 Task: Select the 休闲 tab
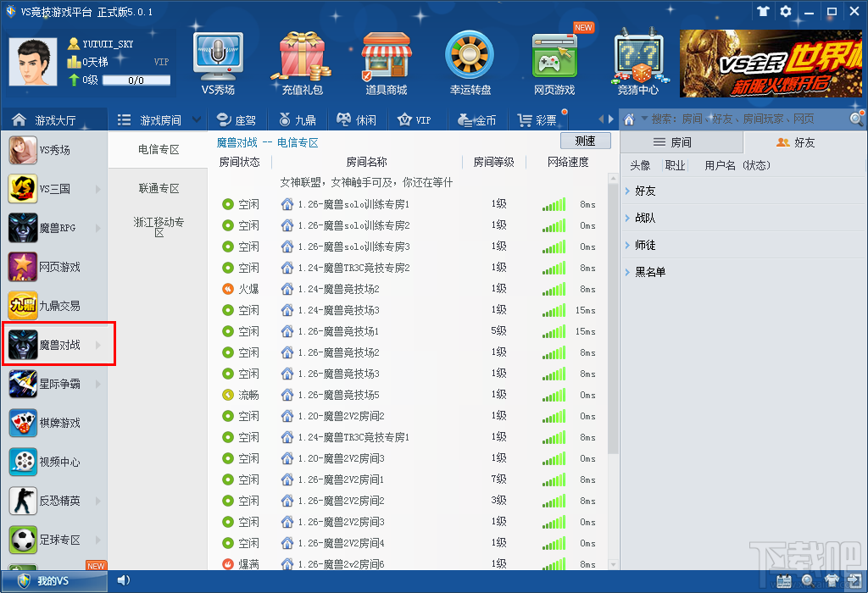click(357, 119)
